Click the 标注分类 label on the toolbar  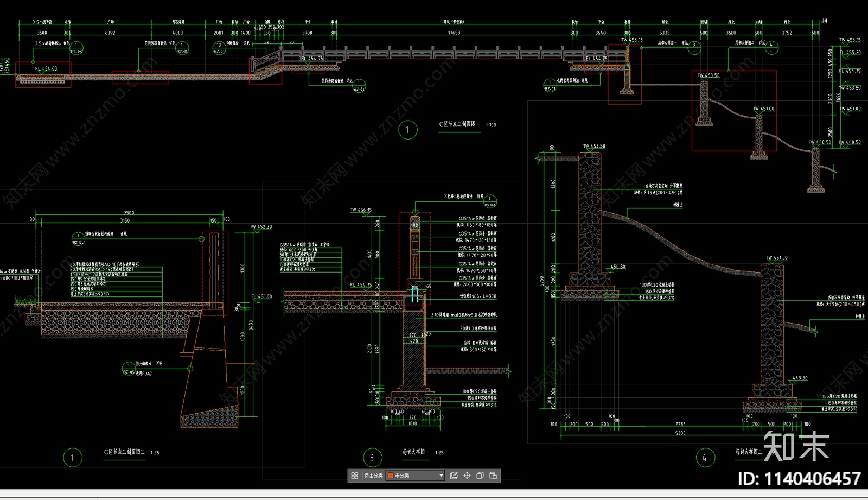pyautogui.click(x=373, y=476)
